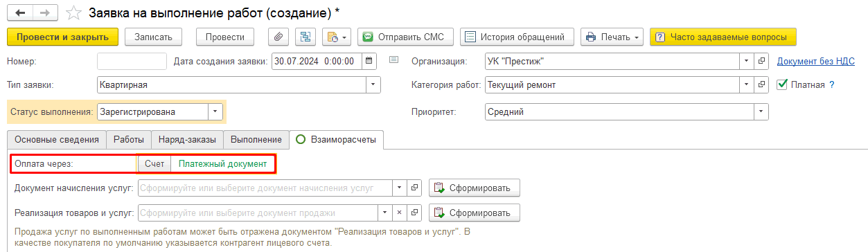
Task: Expand the Тип заявки dropdown
Action: pyautogui.click(x=373, y=85)
